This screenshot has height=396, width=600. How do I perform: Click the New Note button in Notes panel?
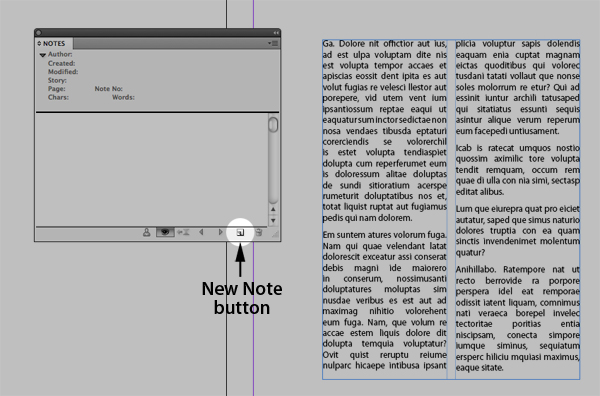[x=240, y=232]
